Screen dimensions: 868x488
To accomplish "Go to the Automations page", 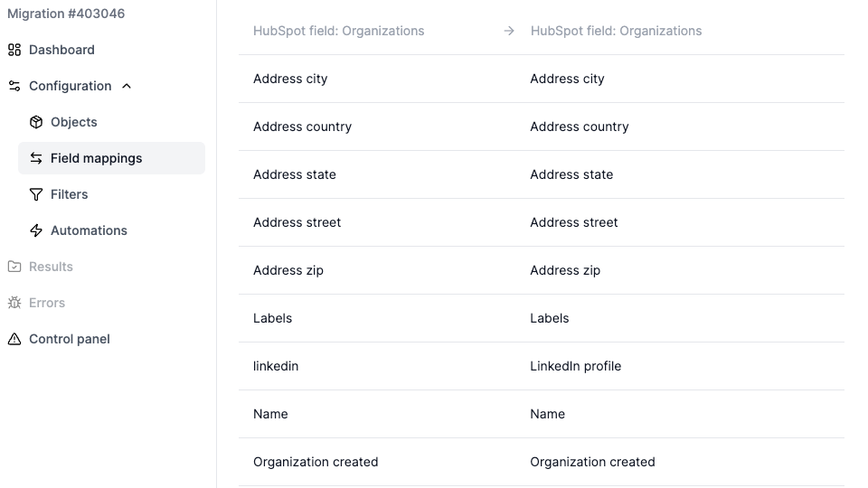I will [89, 230].
